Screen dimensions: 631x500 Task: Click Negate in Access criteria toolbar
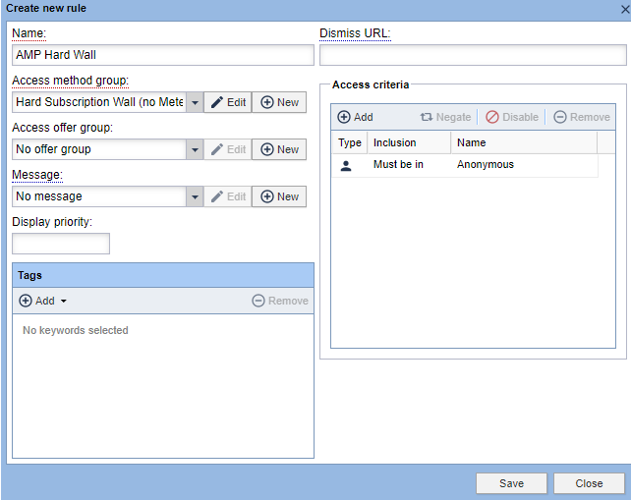tap(445, 117)
